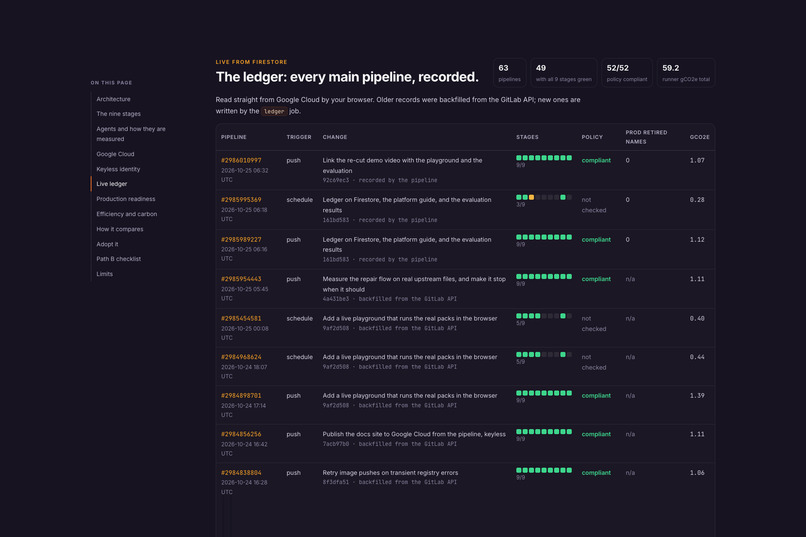Click the STAGES column header
This screenshot has height=537, width=806.
coord(527,137)
